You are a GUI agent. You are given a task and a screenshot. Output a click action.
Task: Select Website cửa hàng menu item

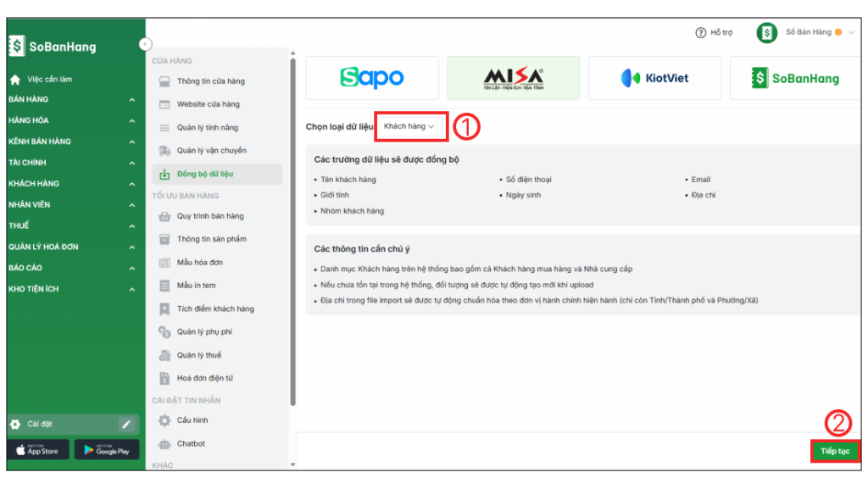208,104
